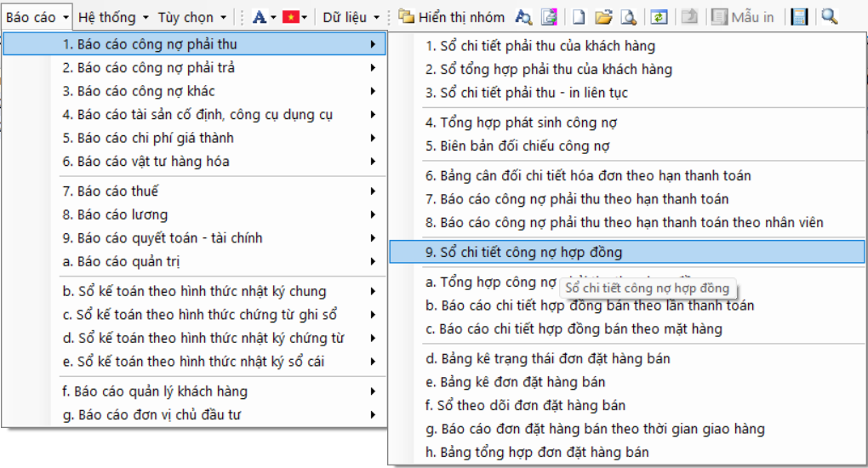This screenshot has height=468, width=868.
Task: Click the magnifying glass search icon
Action: [829, 17]
